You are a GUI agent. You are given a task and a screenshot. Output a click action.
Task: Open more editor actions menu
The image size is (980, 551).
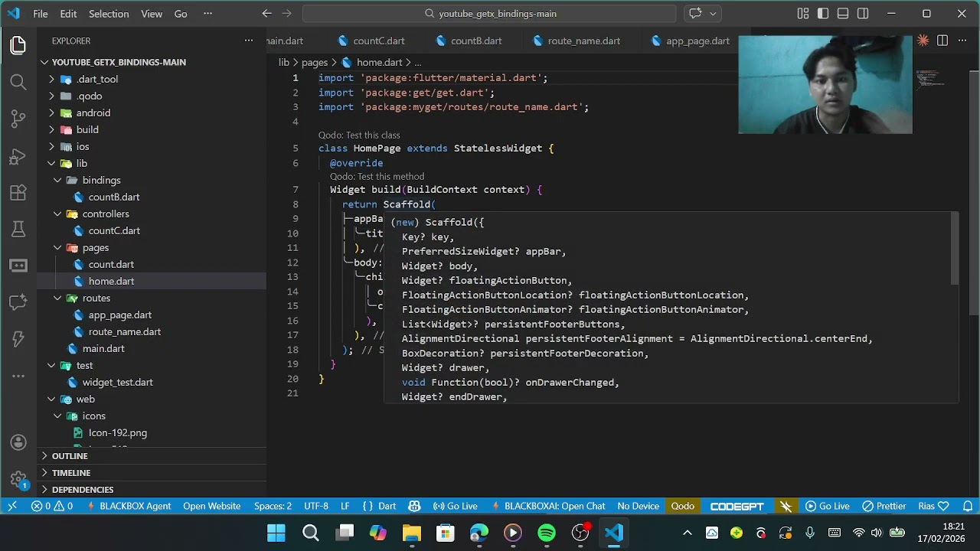coord(962,41)
